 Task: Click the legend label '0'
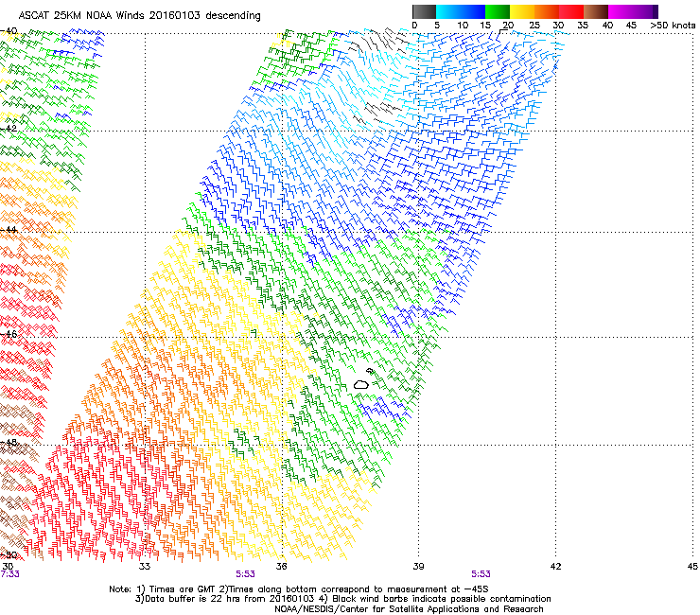click(414, 25)
